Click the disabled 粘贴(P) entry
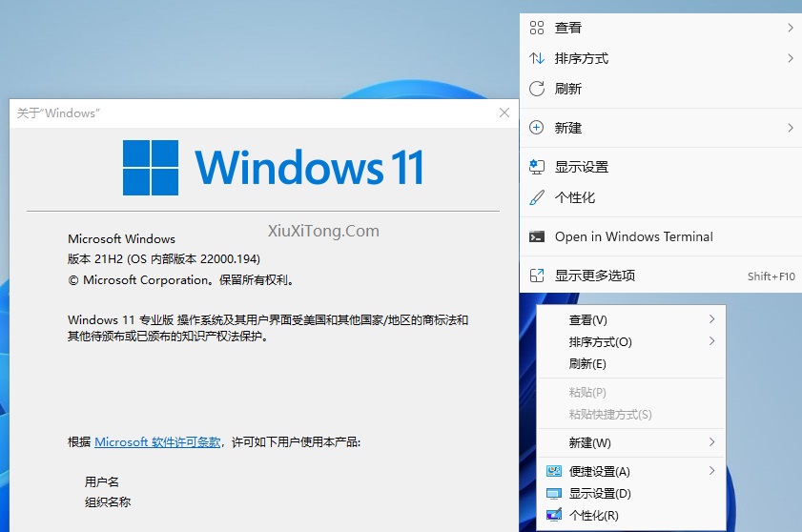This screenshot has height=532, width=802. 631,393
